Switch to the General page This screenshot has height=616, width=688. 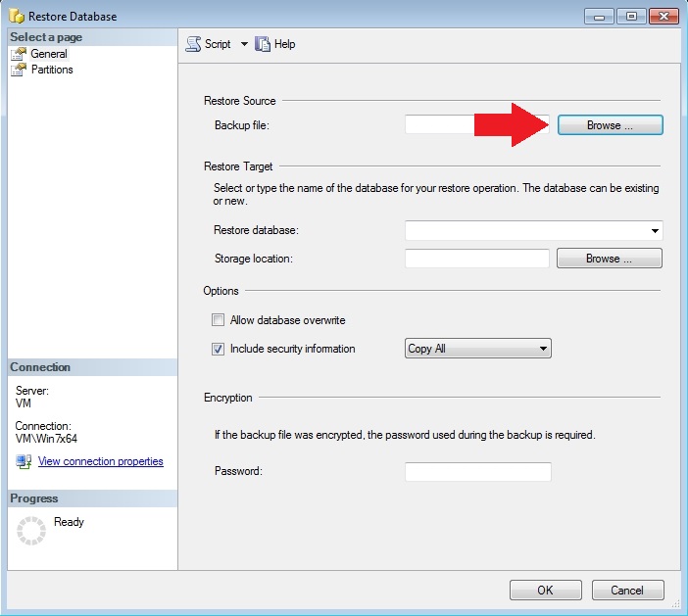pyautogui.click(x=49, y=54)
